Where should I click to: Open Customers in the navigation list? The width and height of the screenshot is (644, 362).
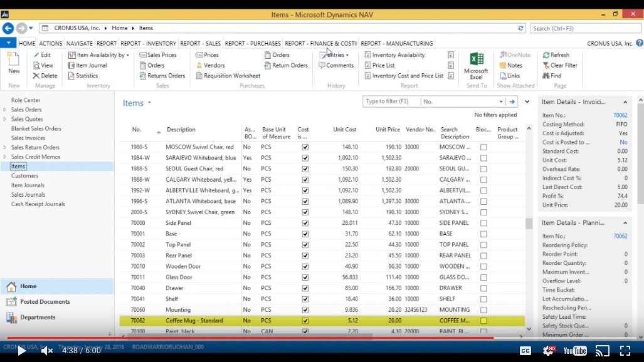(24, 175)
